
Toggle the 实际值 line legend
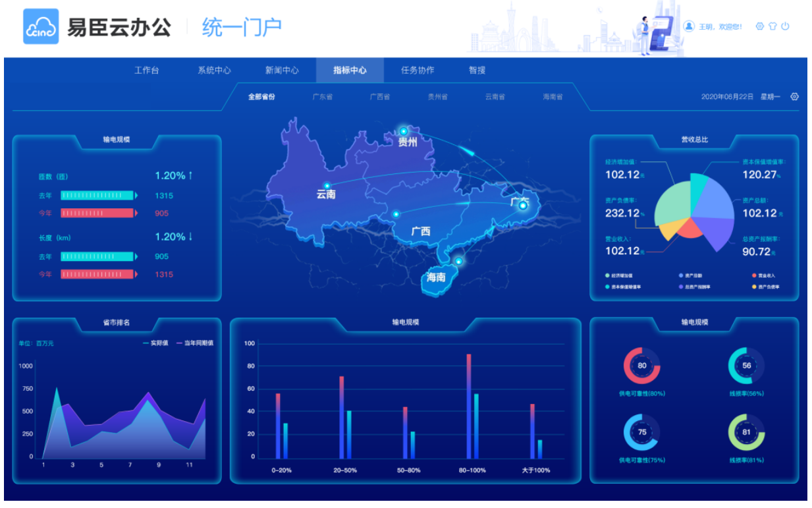[x=156, y=343]
